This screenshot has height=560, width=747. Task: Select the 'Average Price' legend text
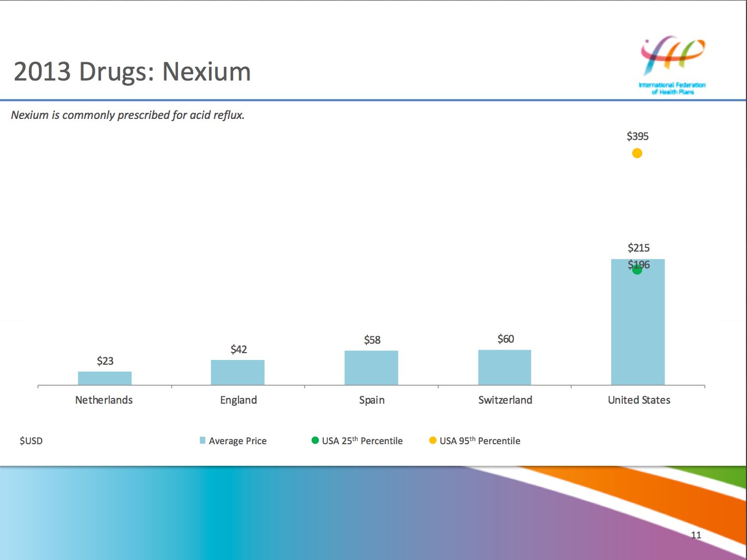tap(237, 441)
